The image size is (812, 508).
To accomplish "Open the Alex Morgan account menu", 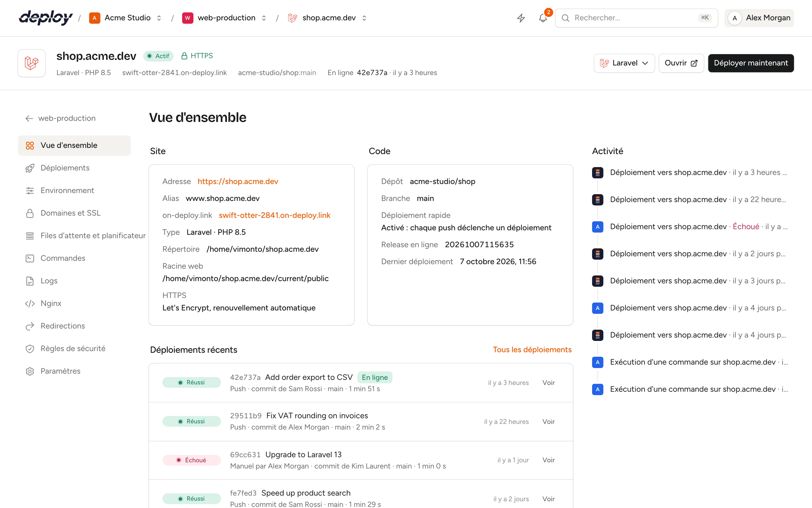I will (759, 18).
